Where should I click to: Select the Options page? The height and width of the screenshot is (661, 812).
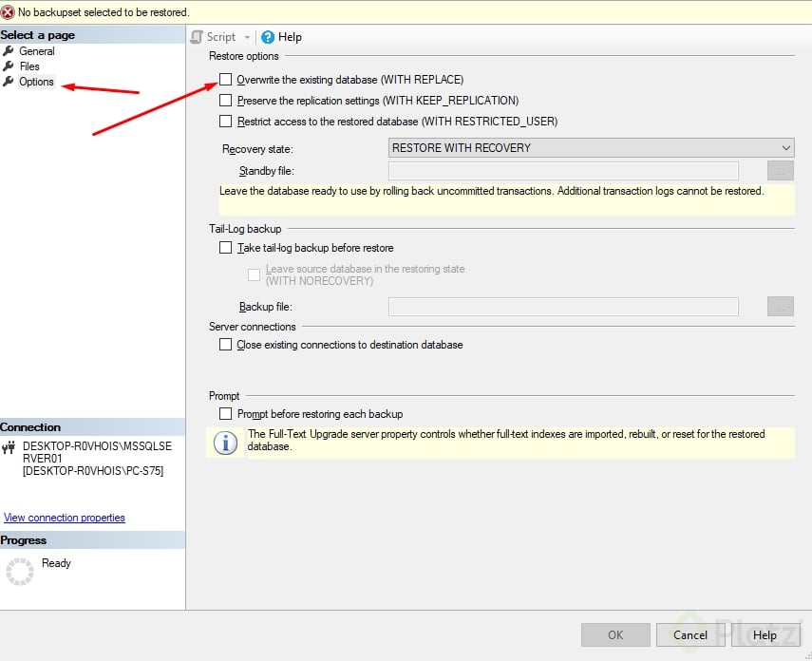36,82
